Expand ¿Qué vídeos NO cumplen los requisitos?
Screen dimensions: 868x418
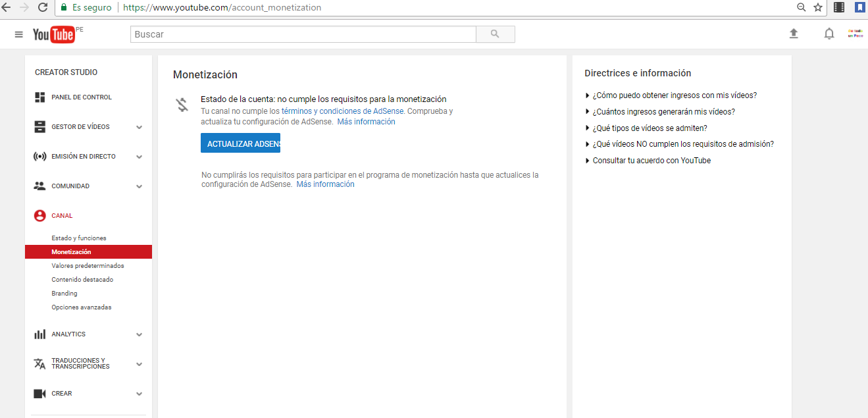point(679,144)
